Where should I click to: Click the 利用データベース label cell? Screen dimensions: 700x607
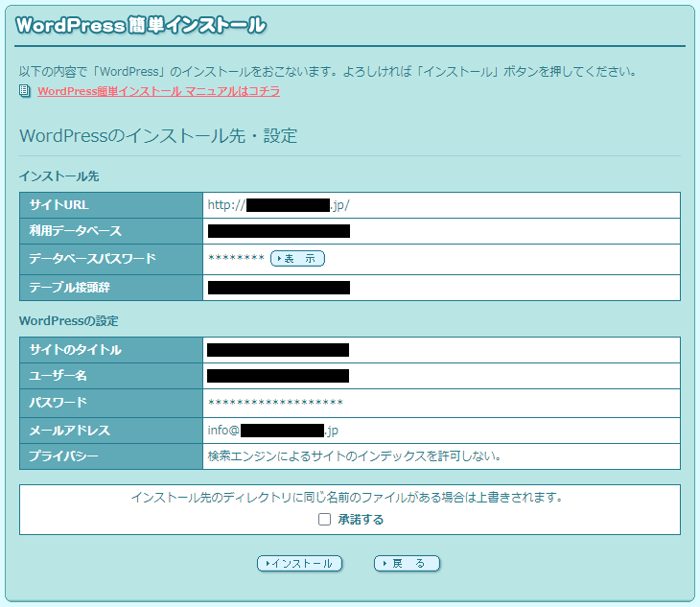(111, 231)
